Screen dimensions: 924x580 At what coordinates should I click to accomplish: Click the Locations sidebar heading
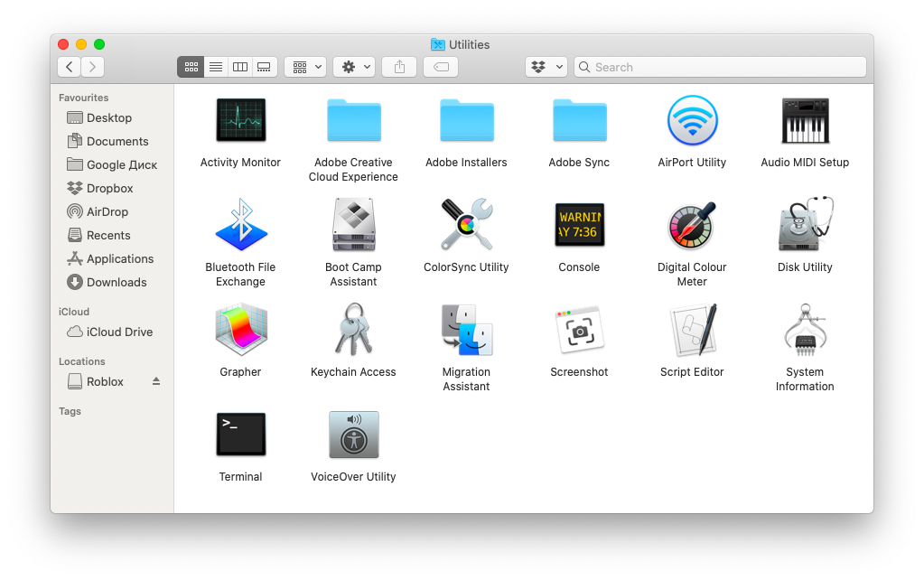82,361
